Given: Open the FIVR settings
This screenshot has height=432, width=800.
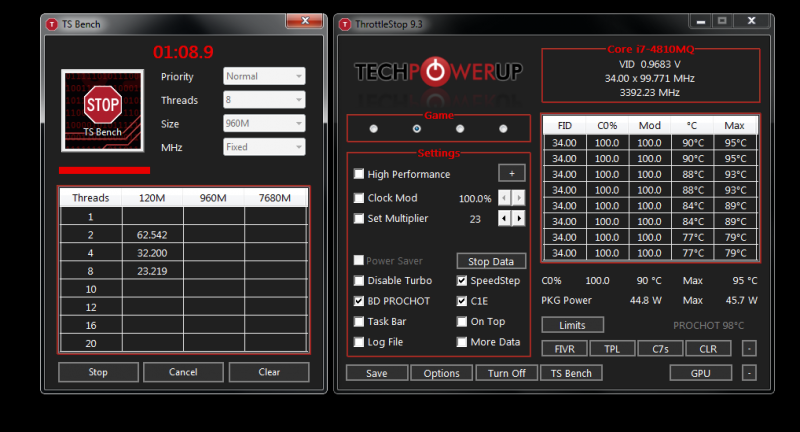Looking at the screenshot, I should click(564, 349).
